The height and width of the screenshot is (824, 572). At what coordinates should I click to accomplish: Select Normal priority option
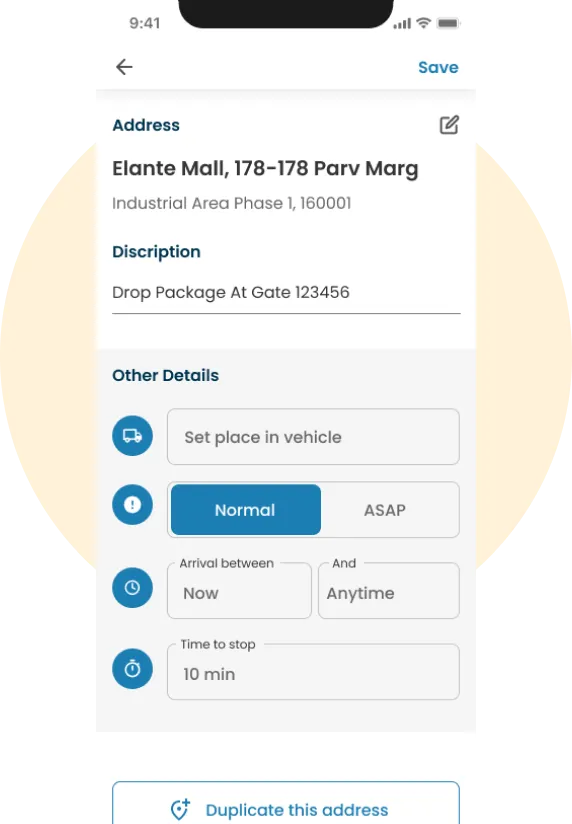[246, 510]
